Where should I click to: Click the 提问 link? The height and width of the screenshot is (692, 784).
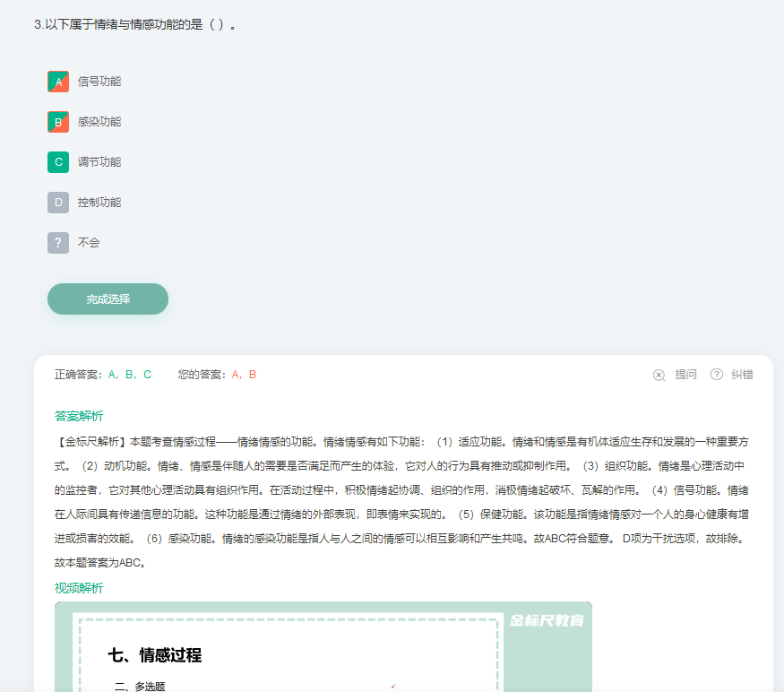pos(685,375)
